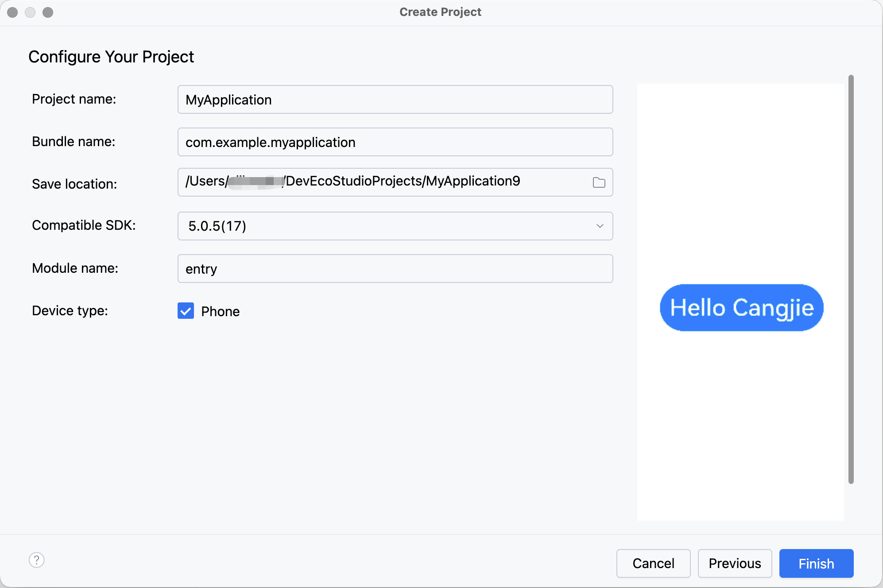Image resolution: width=883 pixels, height=588 pixels.
Task: Uncheck the Phone device type checkbox
Action: [x=186, y=311]
